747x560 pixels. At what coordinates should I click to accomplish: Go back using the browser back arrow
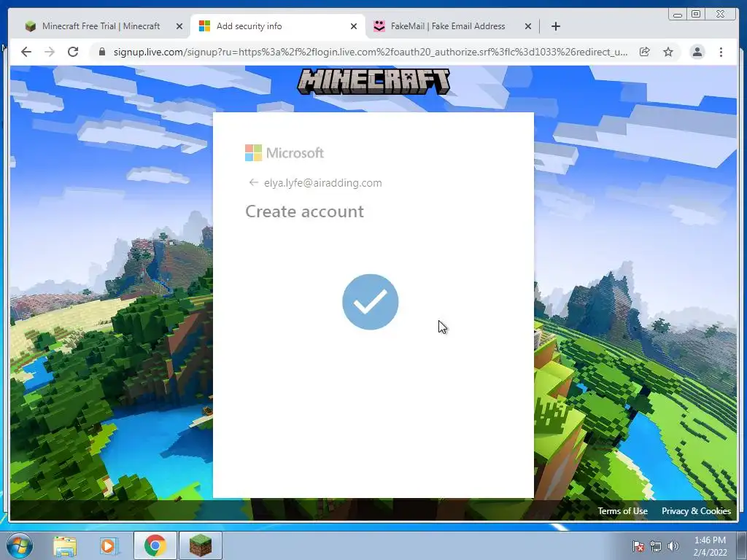click(26, 52)
